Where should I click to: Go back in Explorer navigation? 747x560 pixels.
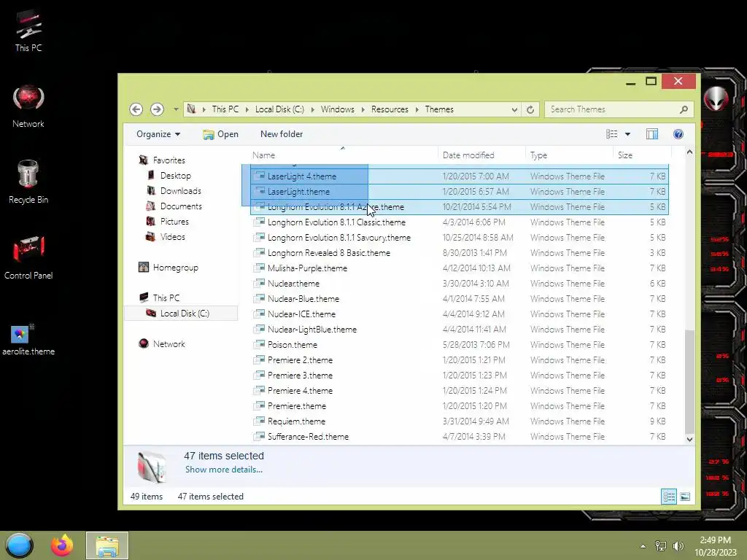coord(136,109)
